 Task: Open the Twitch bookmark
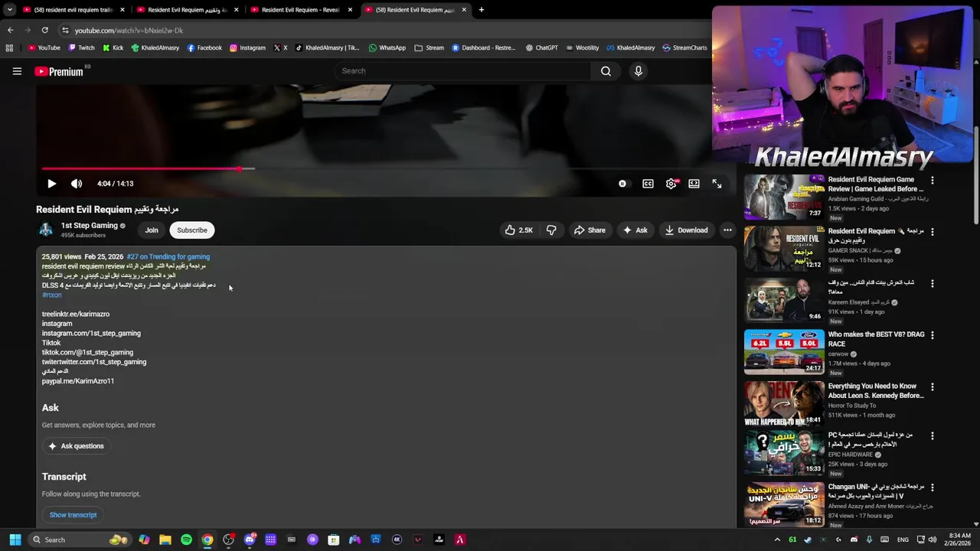tap(81, 47)
